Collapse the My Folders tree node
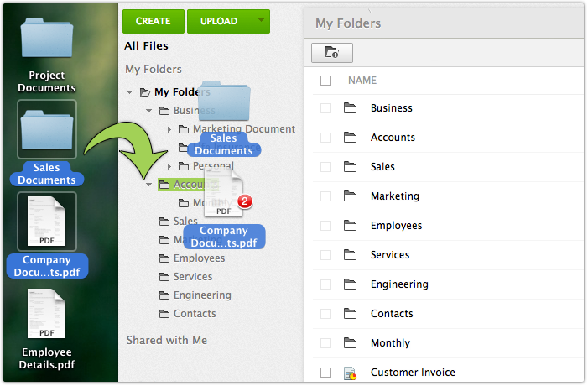 [130, 92]
